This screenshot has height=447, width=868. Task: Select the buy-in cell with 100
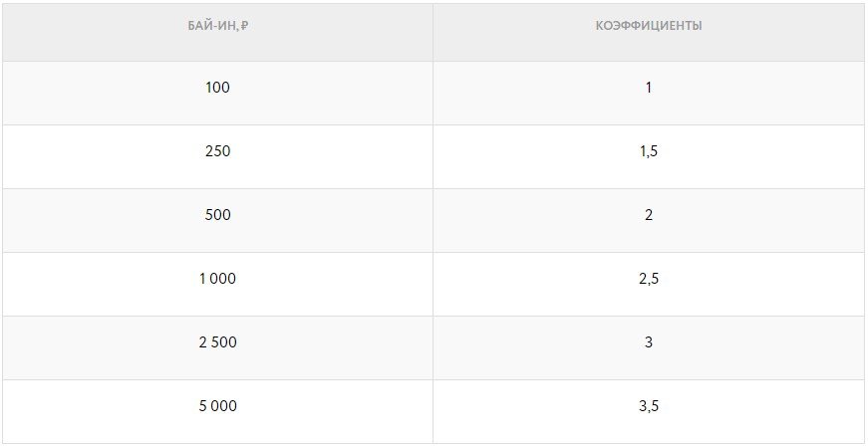pos(217,88)
